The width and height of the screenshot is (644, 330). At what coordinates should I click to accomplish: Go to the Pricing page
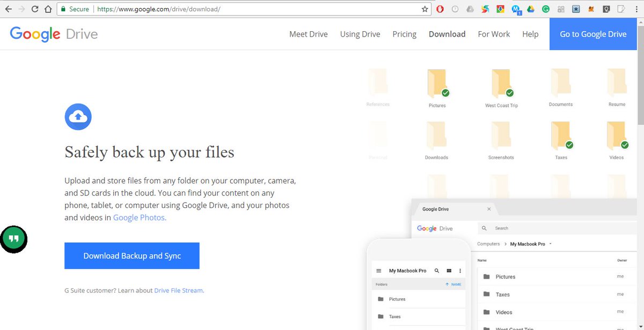tap(405, 34)
